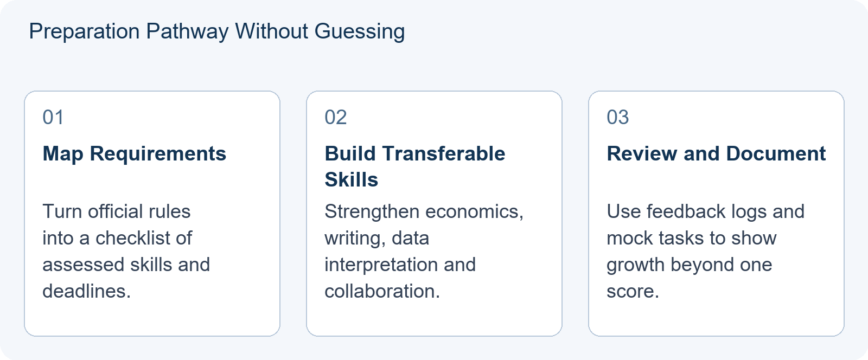Click the word 'Skills' under Build Transferable

pyautogui.click(x=352, y=180)
